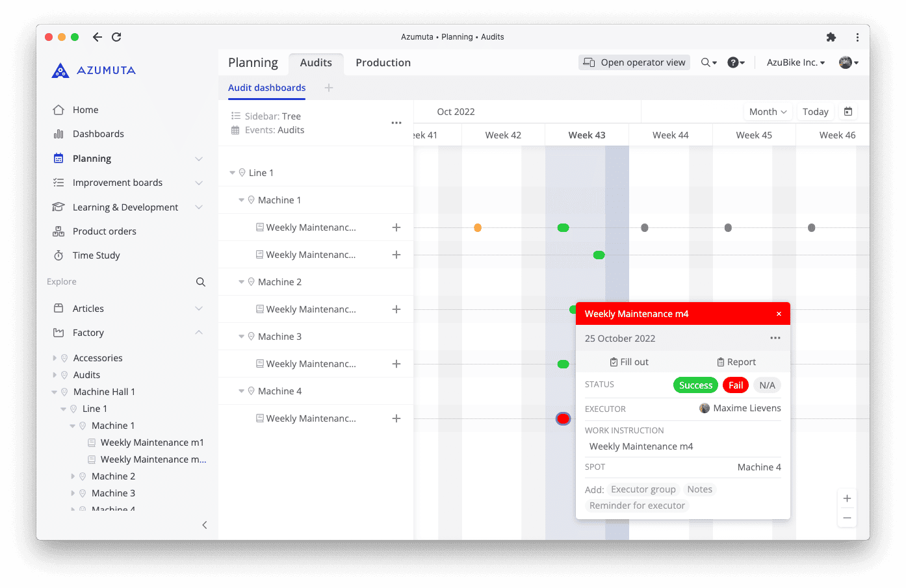906x588 pixels.
Task: Open the Month view dropdown
Action: click(x=768, y=111)
